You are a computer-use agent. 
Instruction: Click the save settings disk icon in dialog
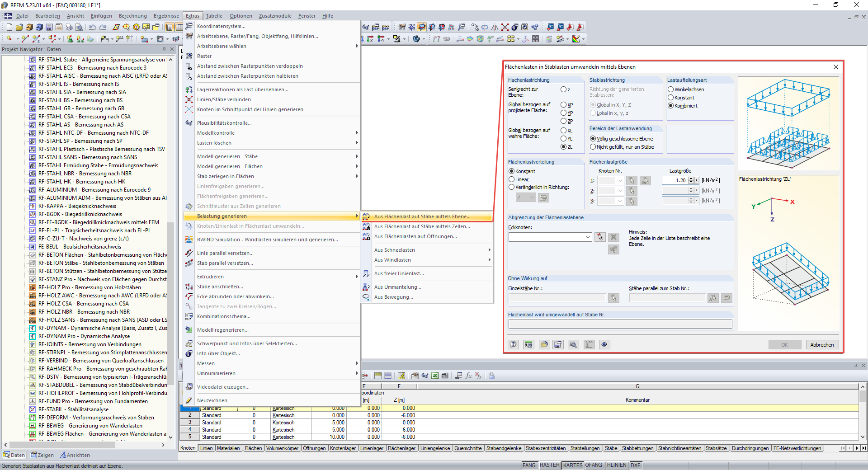558,344
